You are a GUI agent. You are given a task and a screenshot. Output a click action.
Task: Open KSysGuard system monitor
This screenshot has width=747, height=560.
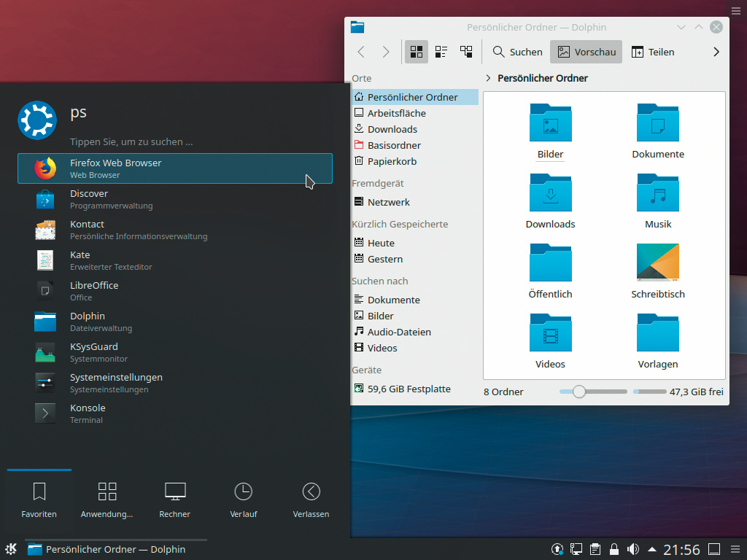[x=93, y=352]
